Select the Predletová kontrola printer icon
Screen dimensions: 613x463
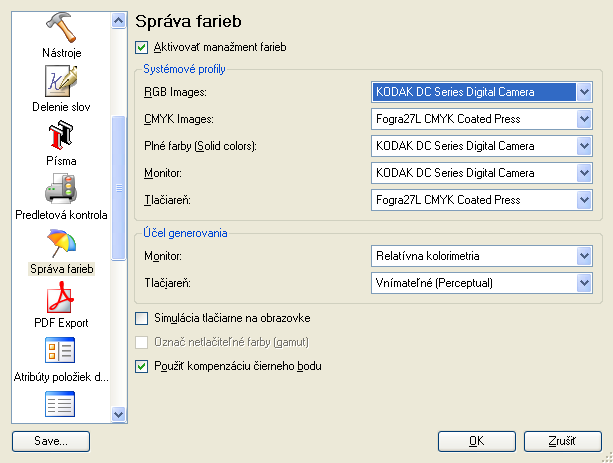pos(61,189)
